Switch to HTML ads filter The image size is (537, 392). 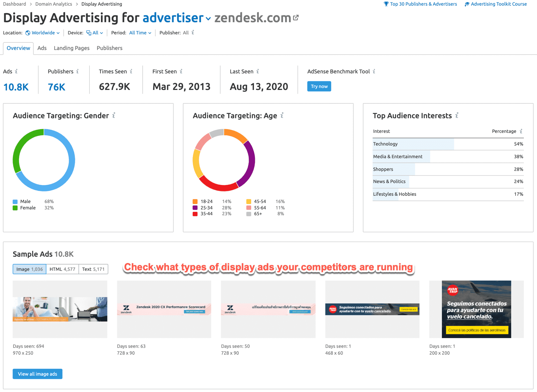pyautogui.click(x=62, y=269)
